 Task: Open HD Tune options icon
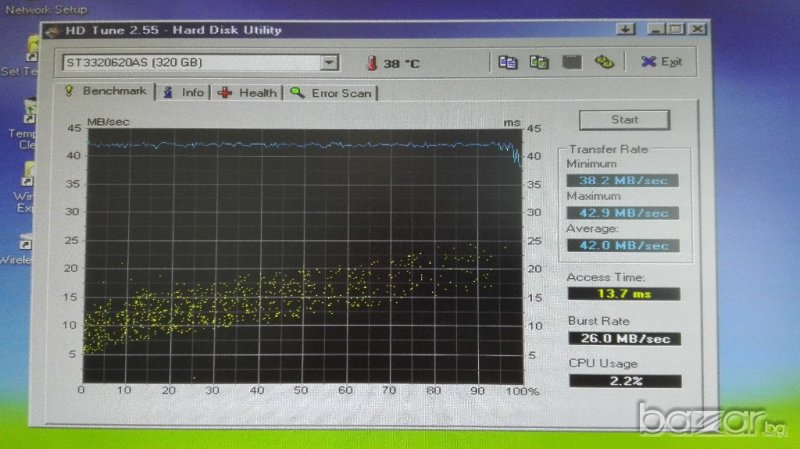click(604, 62)
